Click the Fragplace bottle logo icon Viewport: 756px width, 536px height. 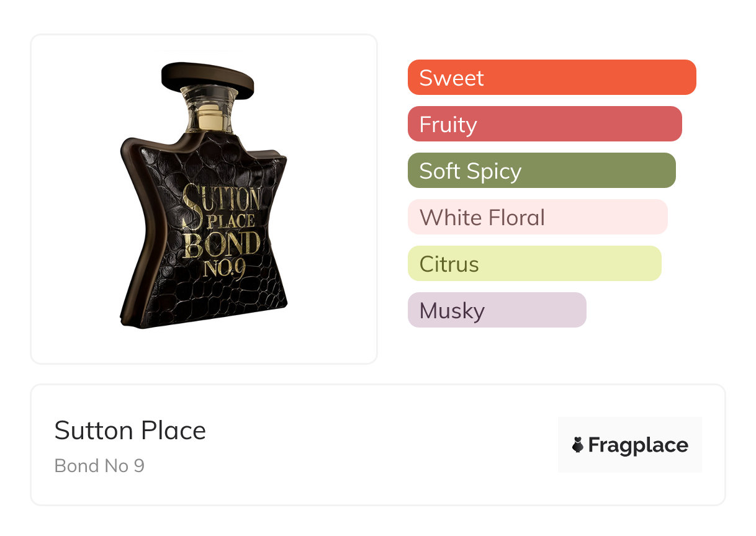(x=578, y=445)
